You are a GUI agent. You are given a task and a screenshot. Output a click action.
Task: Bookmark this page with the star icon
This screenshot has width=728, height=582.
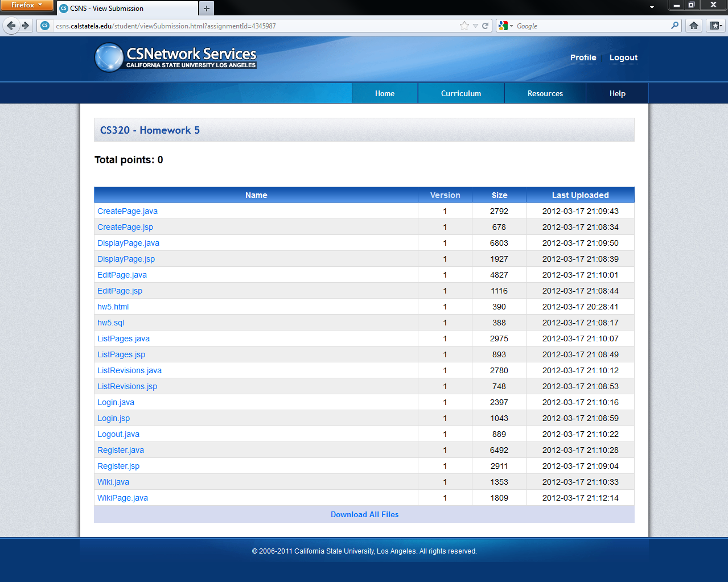[464, 26]
